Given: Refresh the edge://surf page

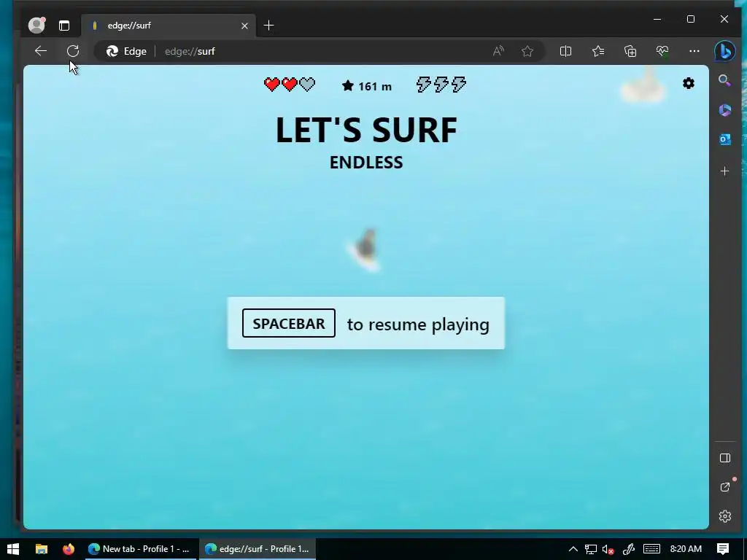Looking at the screenshot, I should pos(73,51).
